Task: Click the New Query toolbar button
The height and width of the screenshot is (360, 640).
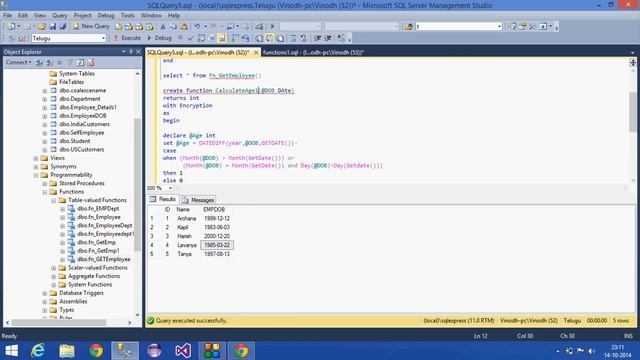Action: [x=91, y=26]
